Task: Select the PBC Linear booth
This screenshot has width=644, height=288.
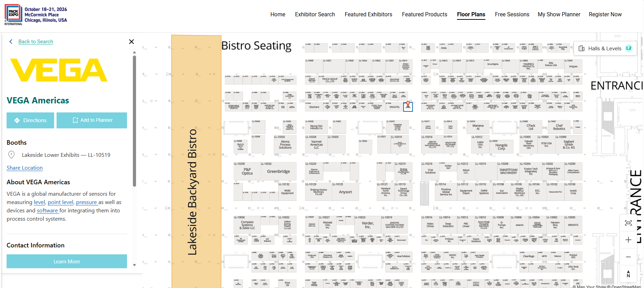Action: click(466, 225)
